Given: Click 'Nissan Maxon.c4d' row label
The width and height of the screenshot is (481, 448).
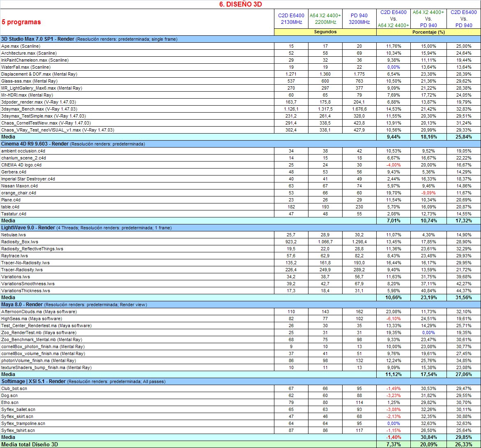Looking at the screenshot, I should tap(20, 186).
